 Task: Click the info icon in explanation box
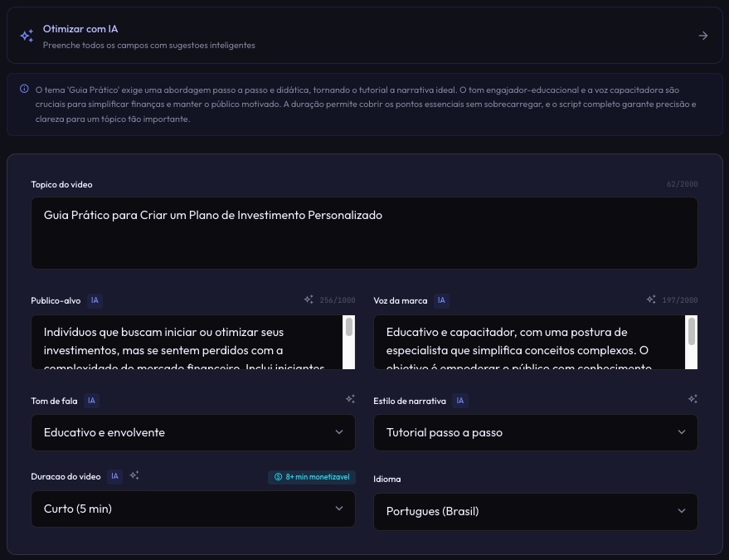click(24, 89)
